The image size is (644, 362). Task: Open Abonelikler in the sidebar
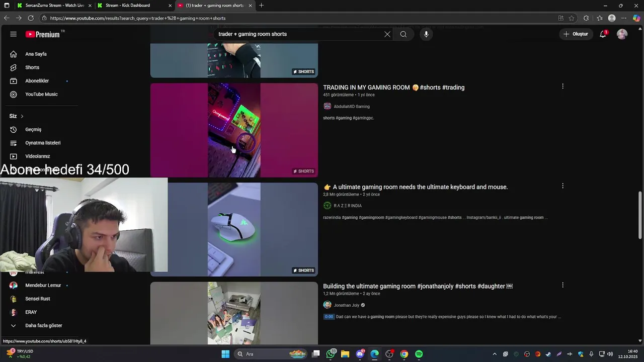click(37, 81)
